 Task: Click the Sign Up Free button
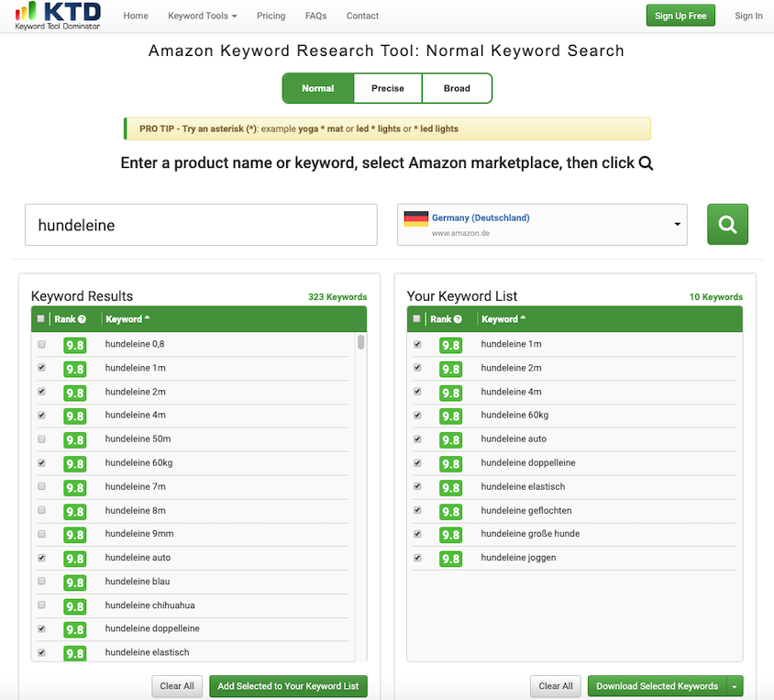(680, 16)
